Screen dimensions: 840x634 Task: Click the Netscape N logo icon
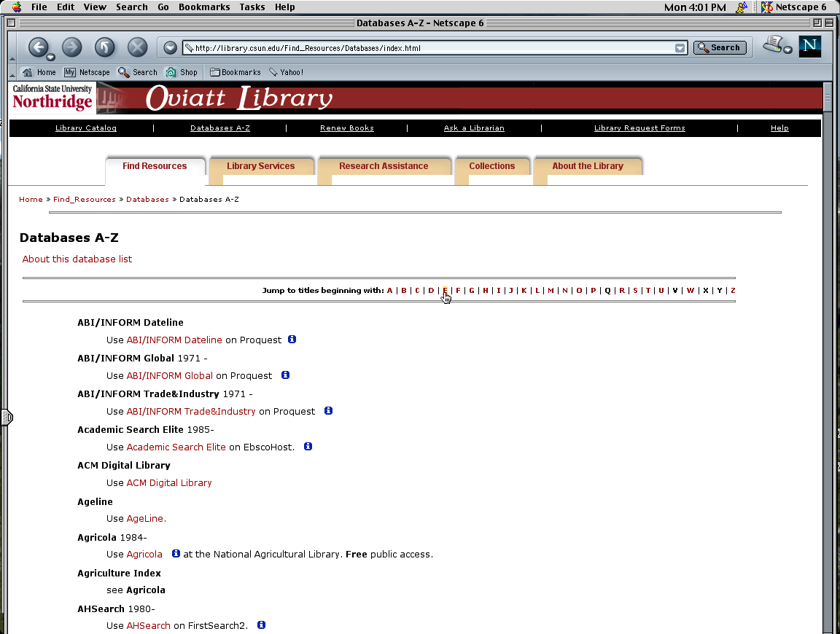809,46
